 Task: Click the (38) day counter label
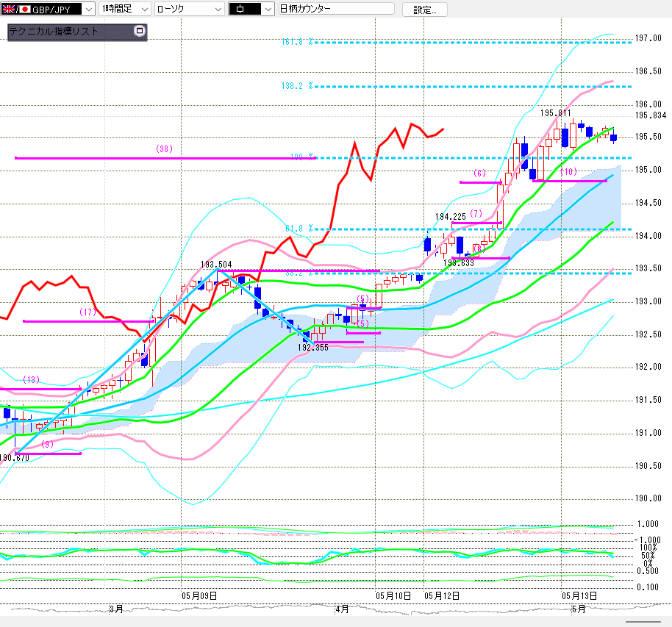pyautogui.click(x=164, y=148)
